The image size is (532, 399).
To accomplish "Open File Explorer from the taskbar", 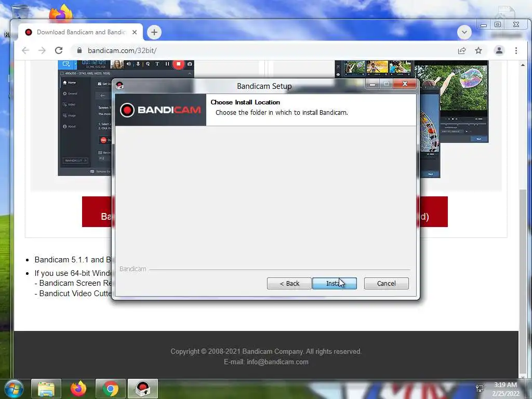I will (x=46, y=389).
